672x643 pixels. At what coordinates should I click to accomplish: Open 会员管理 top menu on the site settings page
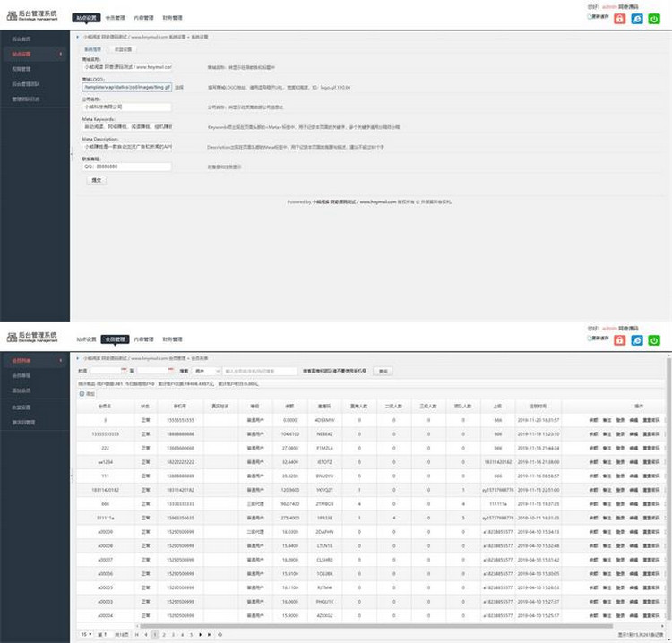(x=115, y=18)
